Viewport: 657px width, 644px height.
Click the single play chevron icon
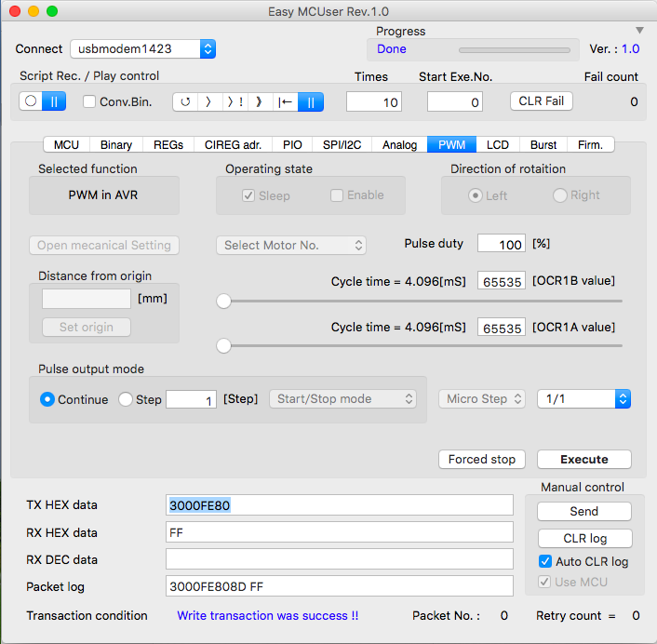point(209,101)
